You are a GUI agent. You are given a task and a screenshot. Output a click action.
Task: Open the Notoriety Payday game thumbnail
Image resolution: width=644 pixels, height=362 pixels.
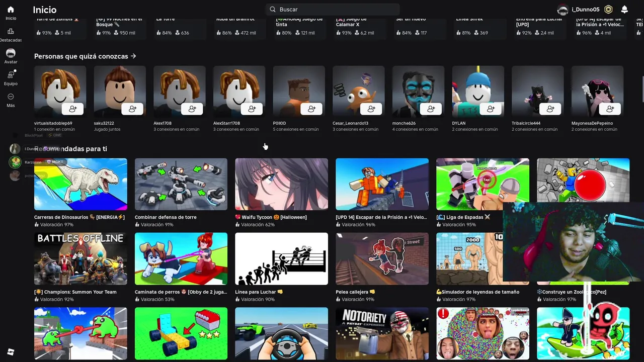point(382,333)
